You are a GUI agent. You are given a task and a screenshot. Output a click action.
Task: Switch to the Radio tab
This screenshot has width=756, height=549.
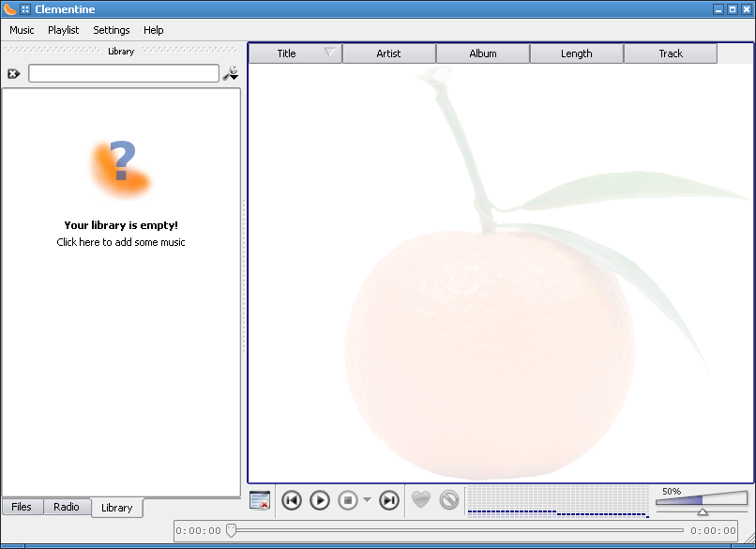coord(67,507)
